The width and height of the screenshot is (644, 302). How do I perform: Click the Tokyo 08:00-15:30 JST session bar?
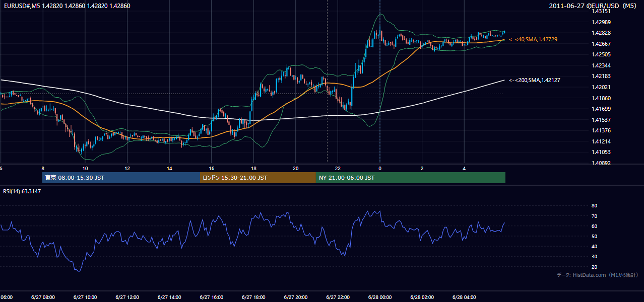(121, 178)
